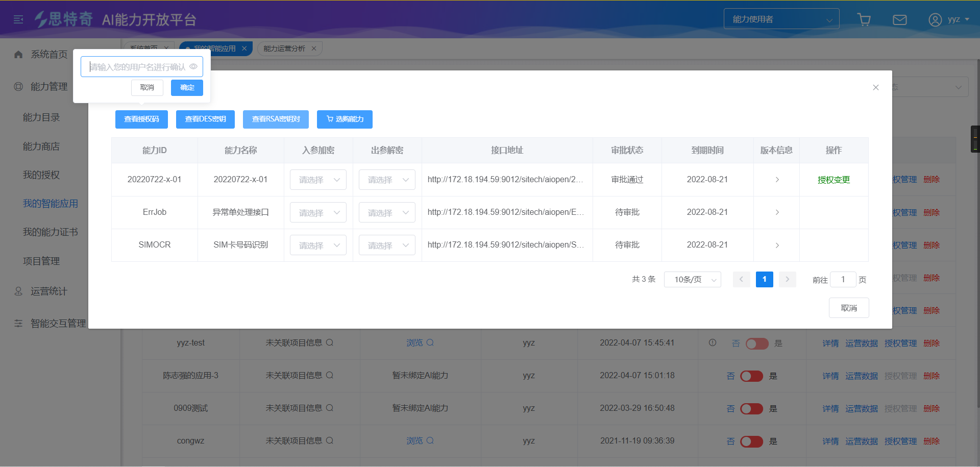Expand version info arrow for ErrJob
Image resolution: width=980 pixels, height=467 pixels.
click(x=777, y=212)
